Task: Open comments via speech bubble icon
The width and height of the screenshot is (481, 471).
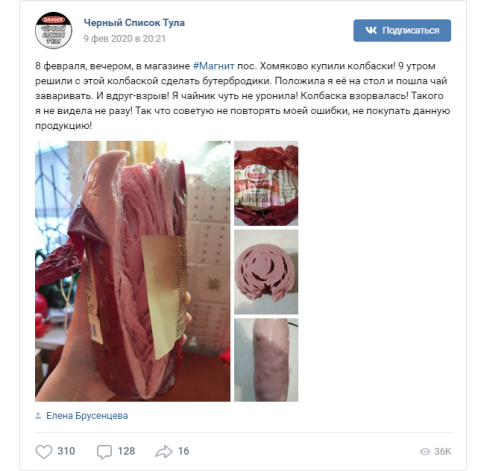Action: (104, 452)
